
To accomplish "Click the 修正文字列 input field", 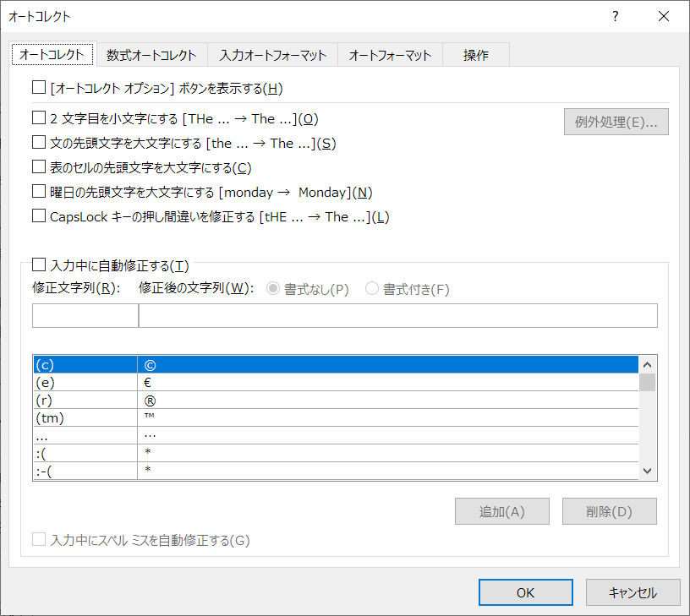I will pos(85,315).
